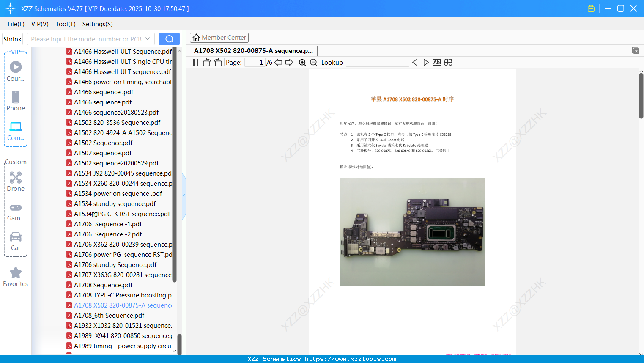
Task: Click the Shrink button
Action: click(x=13, y=39)
